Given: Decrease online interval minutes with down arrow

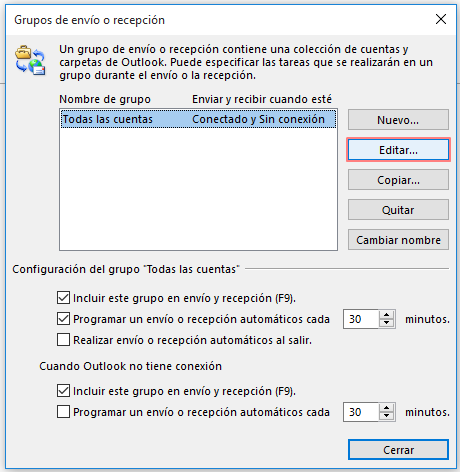Looking at the screenshot, I should [387, 323].
